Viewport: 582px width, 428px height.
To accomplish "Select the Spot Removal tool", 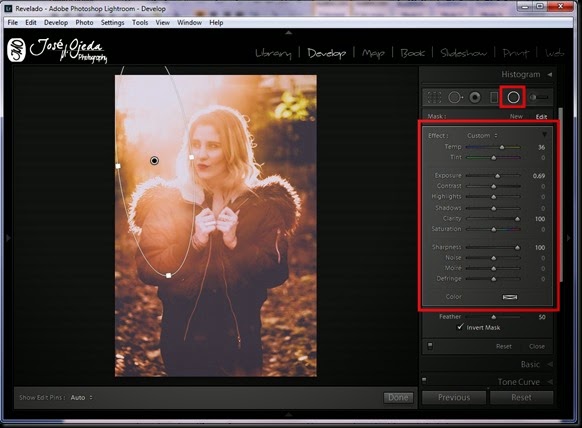I will click(456, 97).
